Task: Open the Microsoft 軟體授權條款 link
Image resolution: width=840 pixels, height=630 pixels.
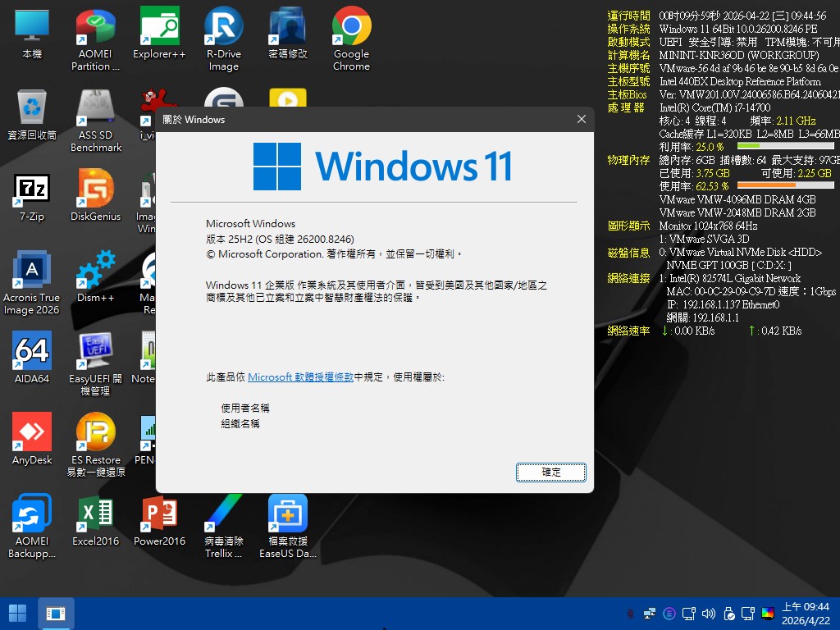Action: 300,377
